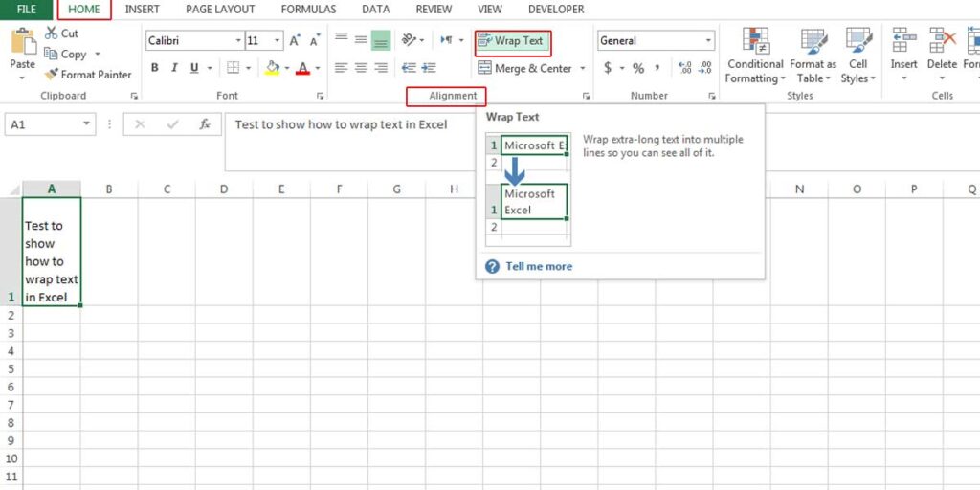The image size is (980, 490).
Task: Click Tell me more link
Action: pyautogui.click(x=539, y=266)
